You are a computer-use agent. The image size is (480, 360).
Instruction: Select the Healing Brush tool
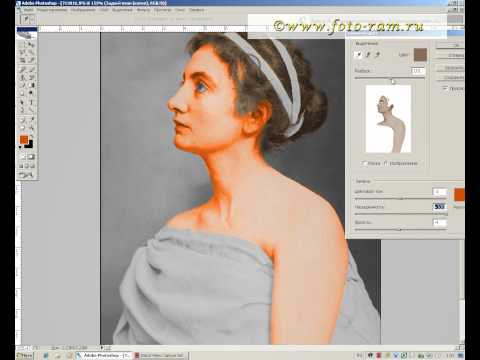pos(23,70)
